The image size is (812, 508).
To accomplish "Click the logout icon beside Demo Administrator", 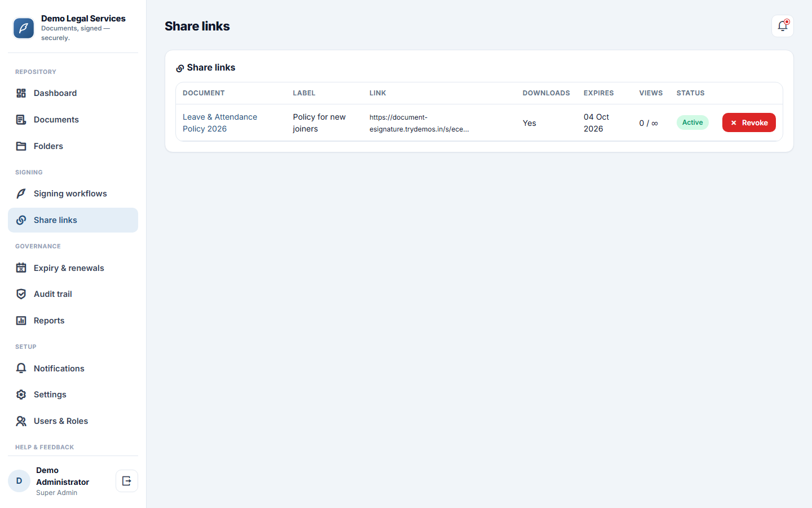I will point(127,481).
